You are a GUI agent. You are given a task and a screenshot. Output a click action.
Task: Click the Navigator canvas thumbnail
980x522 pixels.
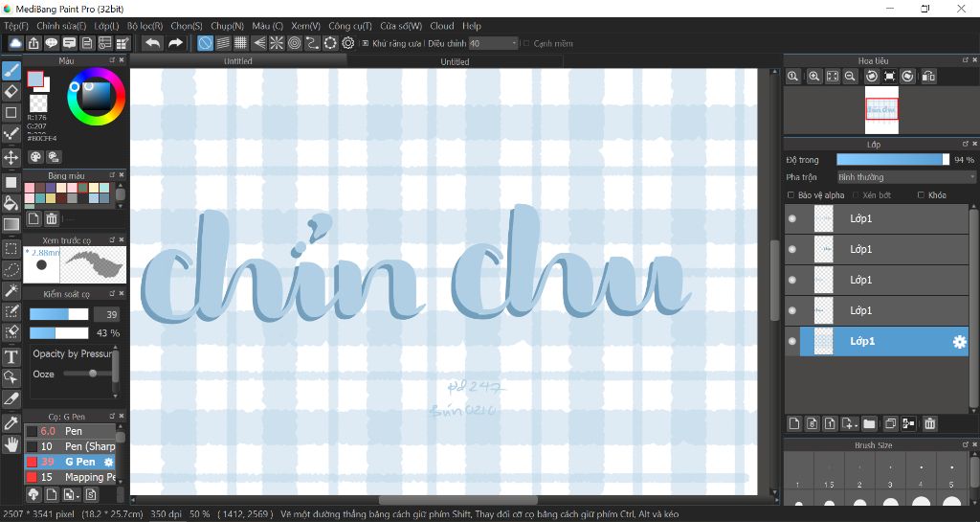[x=881, y=110]
